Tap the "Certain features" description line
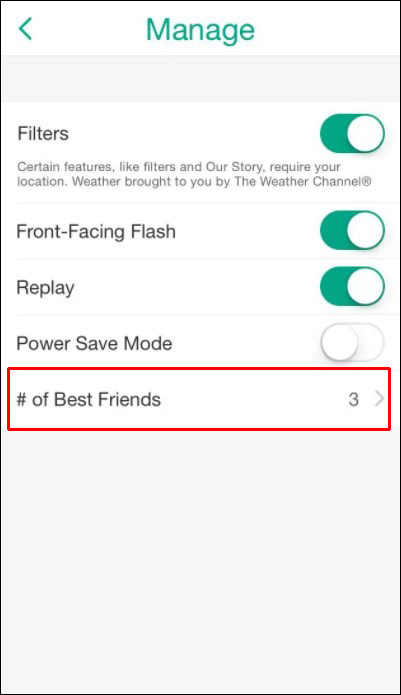 [x=179, y=167]
